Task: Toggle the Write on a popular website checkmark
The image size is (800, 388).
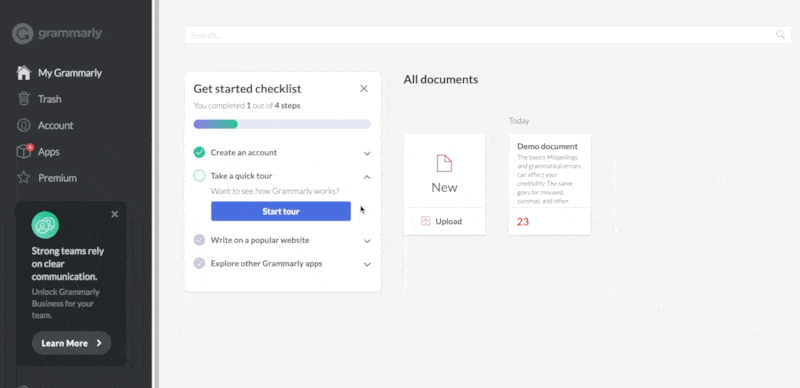Action: coord(199,240)
